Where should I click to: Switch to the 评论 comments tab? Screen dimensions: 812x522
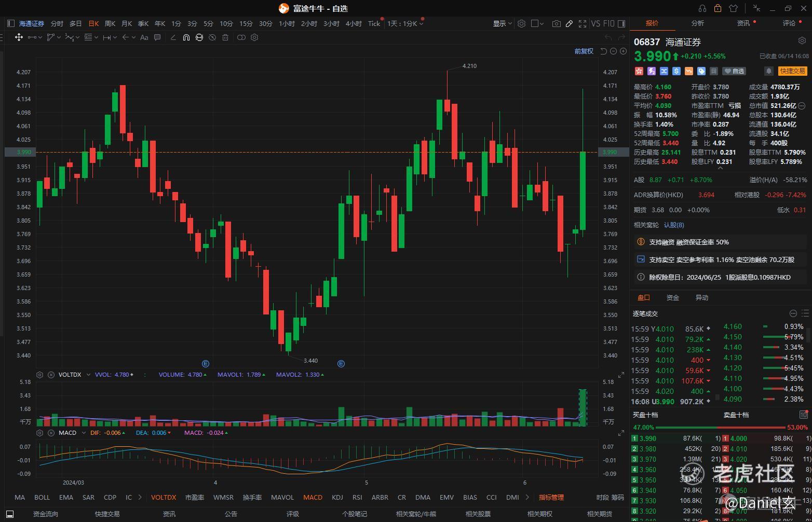tap(789, 23)
